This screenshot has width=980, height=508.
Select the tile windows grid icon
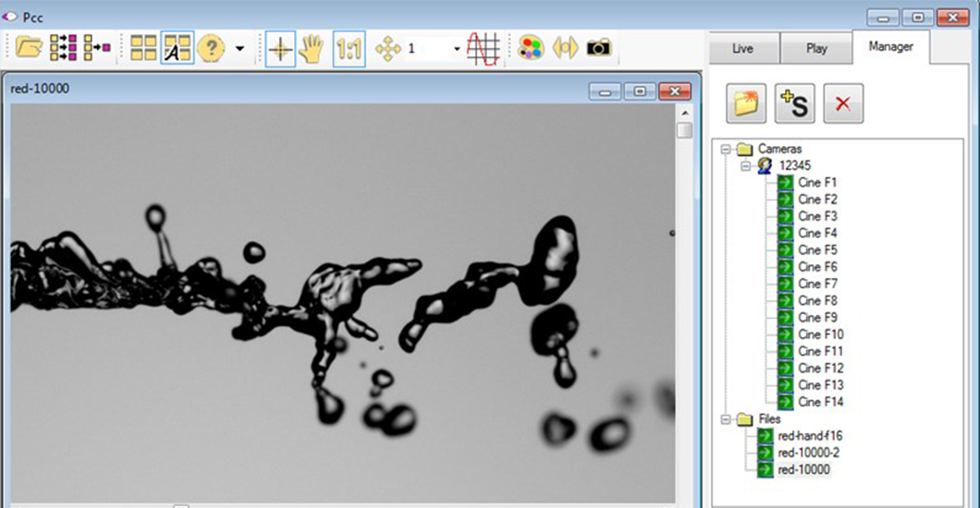pyautogui.click(x=143, y=48)
